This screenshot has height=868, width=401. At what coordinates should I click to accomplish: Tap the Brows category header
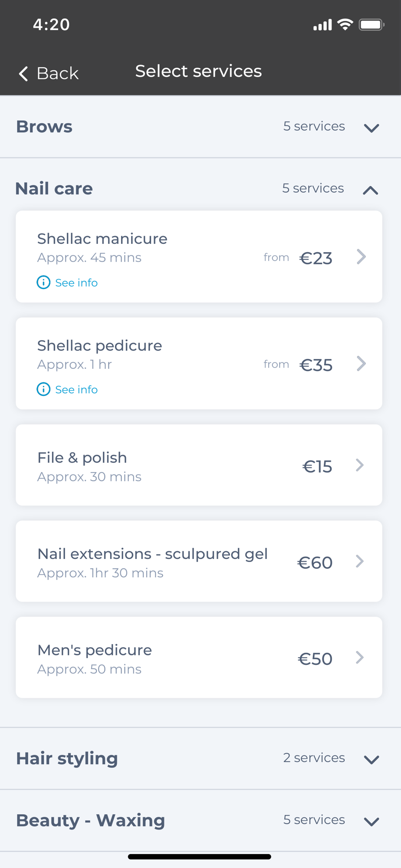tap(200, 127)
